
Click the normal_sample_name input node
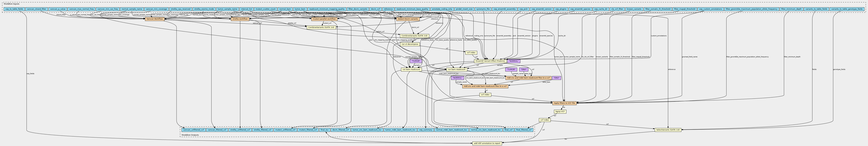[x=132, y=9]
